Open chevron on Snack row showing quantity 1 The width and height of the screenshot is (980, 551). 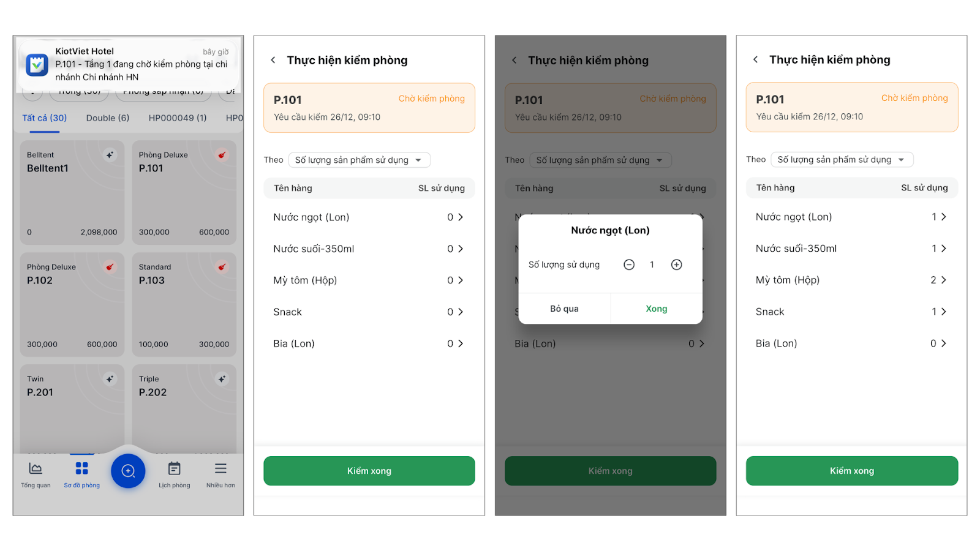click(x=943, y=312)
